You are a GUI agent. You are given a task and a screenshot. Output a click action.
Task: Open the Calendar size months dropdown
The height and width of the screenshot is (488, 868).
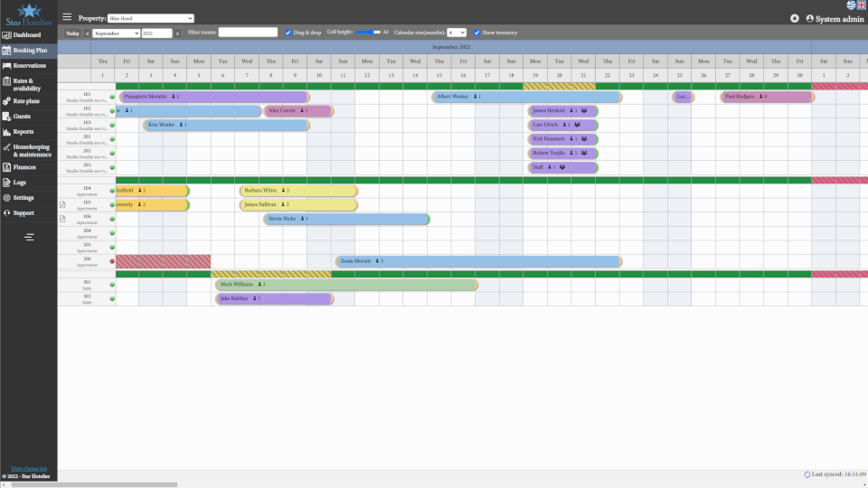457,33
